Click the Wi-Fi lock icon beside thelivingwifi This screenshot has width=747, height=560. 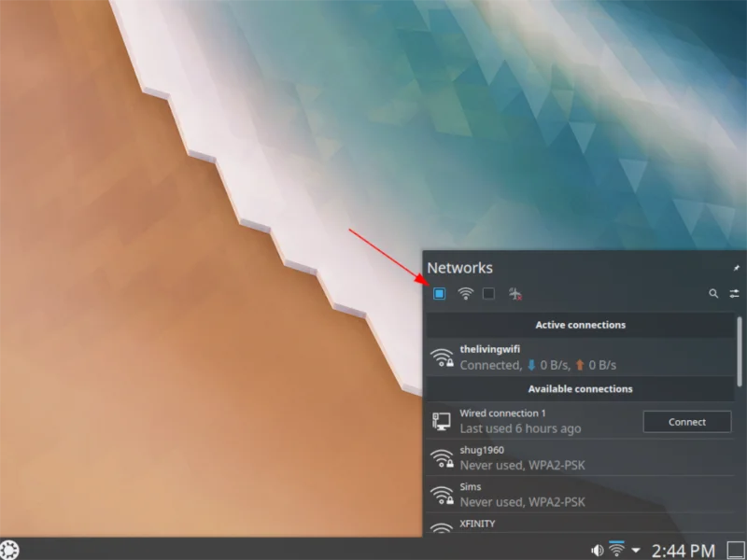tap(442, 357)
